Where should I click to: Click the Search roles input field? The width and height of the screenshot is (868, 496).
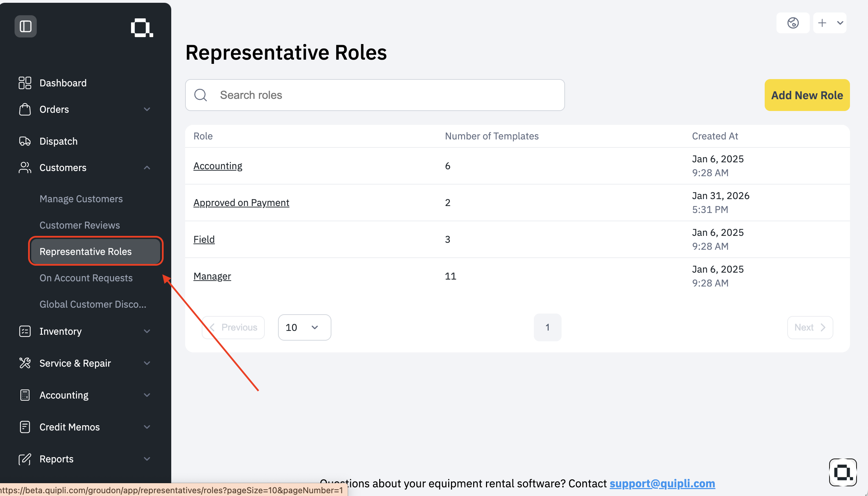coord(375,95)
